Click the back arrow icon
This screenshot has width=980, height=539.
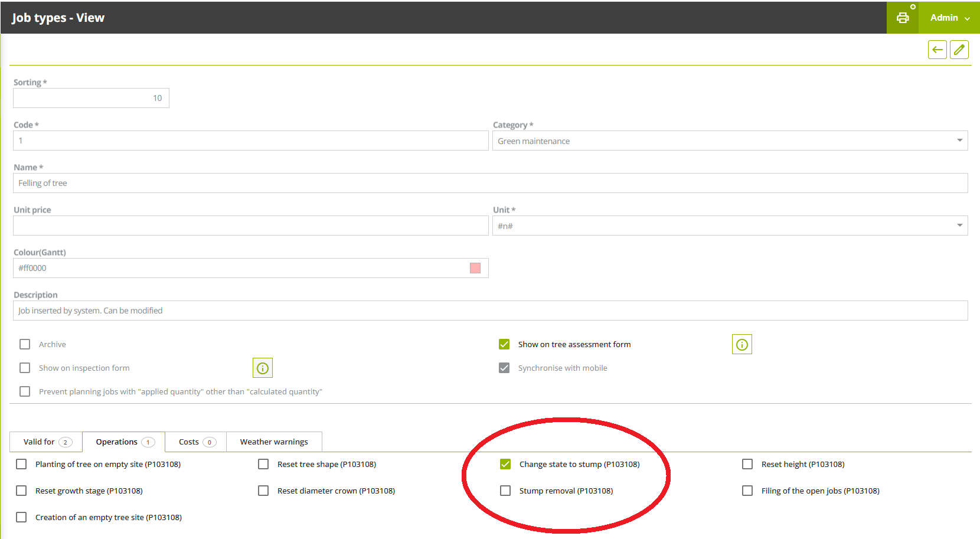pos(937,50)
